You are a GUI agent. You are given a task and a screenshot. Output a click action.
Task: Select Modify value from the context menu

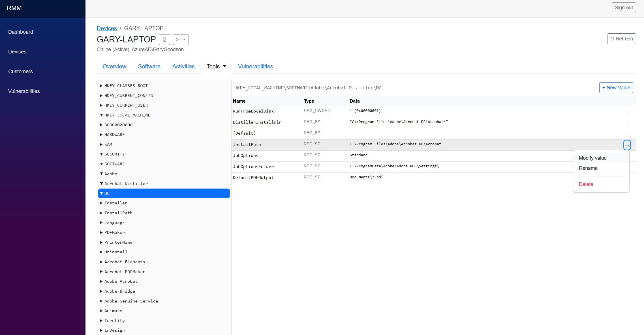coord(592,158)
